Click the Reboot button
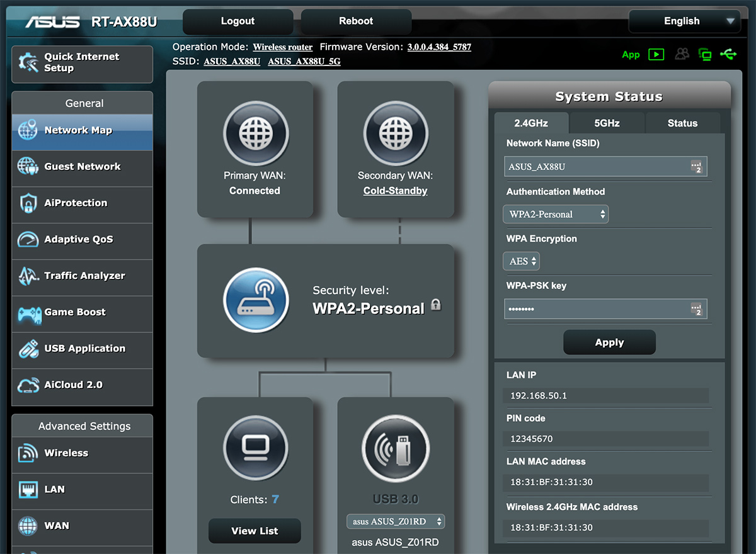 [x=356, y=21]
